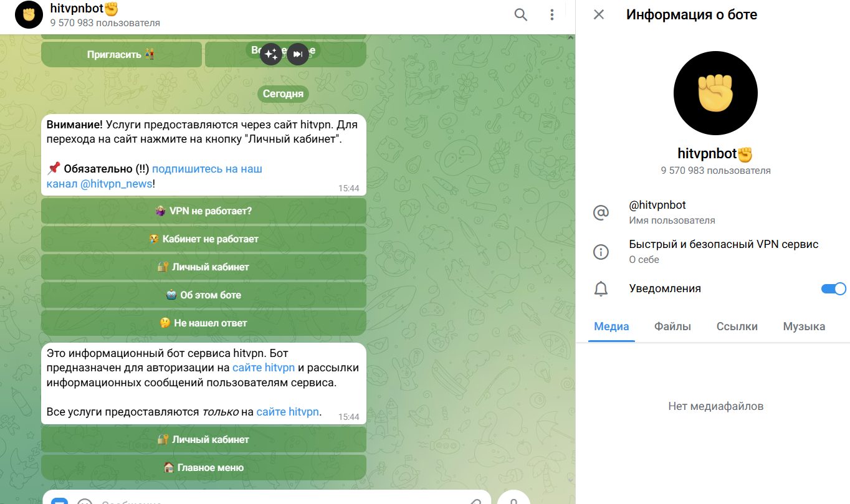Click the 'Главное меню' bot button
The image size is (850, 504).
(x=204, y=467)
